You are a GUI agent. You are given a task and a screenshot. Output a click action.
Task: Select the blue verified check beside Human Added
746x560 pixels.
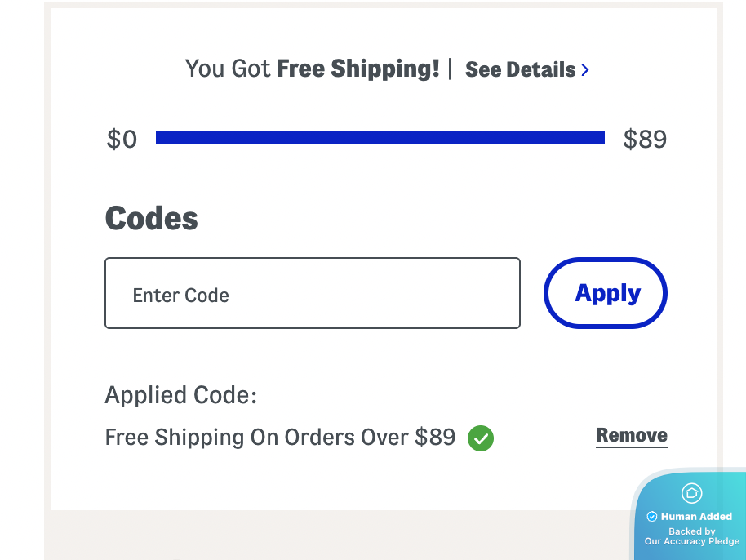(651, 516)
